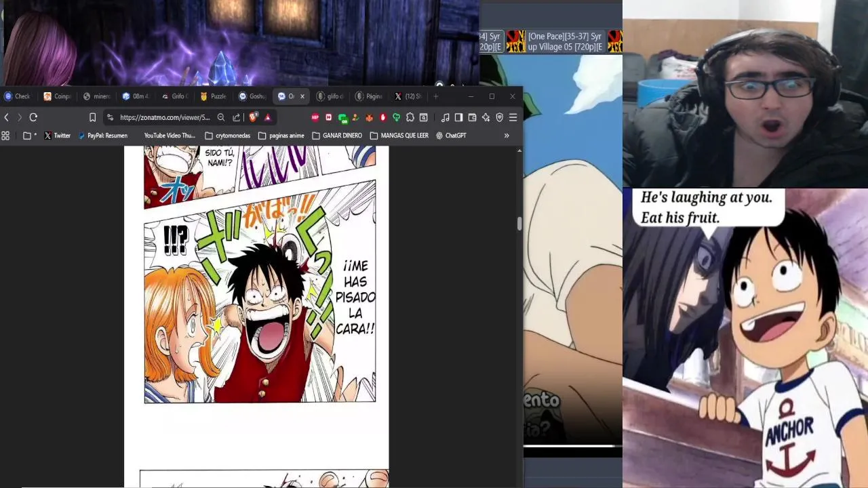Open the zoom magnifier icon in the address bar
Viewport: 868px width, 488px height.
(x=221, y=117)
